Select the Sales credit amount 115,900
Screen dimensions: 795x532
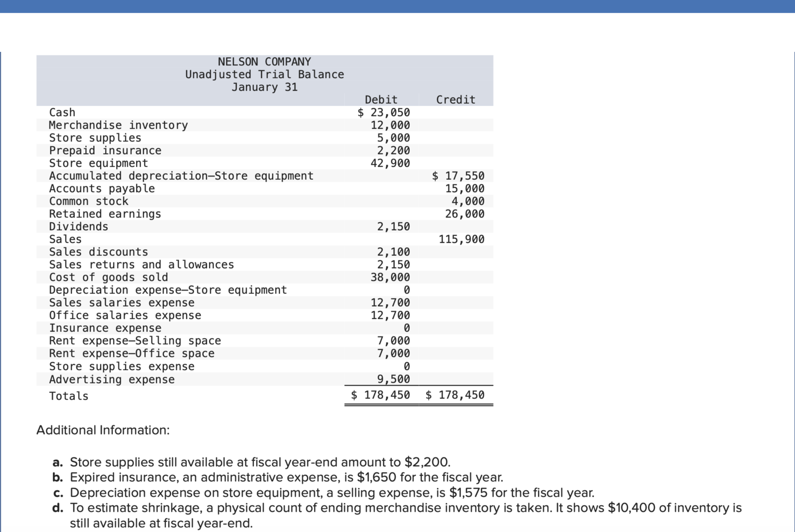[461, 239]
